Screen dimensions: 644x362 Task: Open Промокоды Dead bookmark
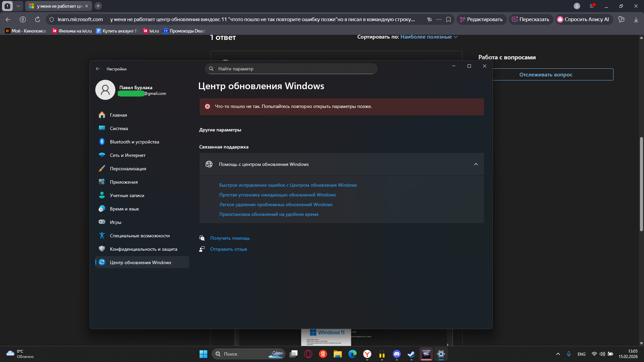(x=184, y=31)
